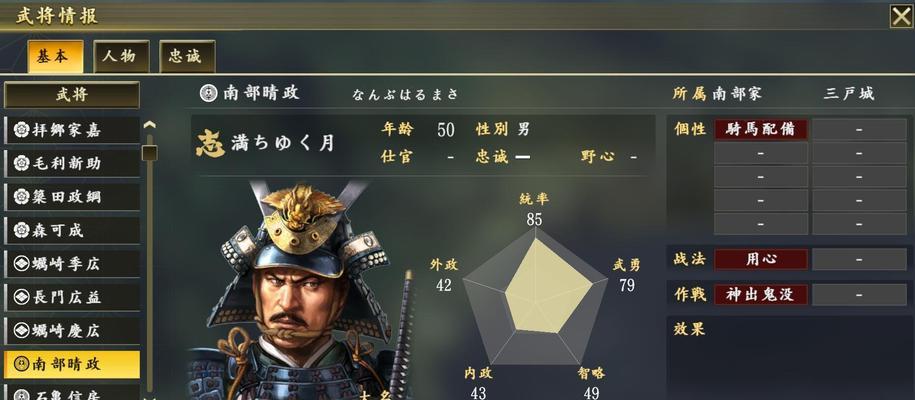Image resolution: width=915 pixels, height=400 pixels.
Task: Click the officer list scroll-up arrow
Action: (x=149, y=125)
